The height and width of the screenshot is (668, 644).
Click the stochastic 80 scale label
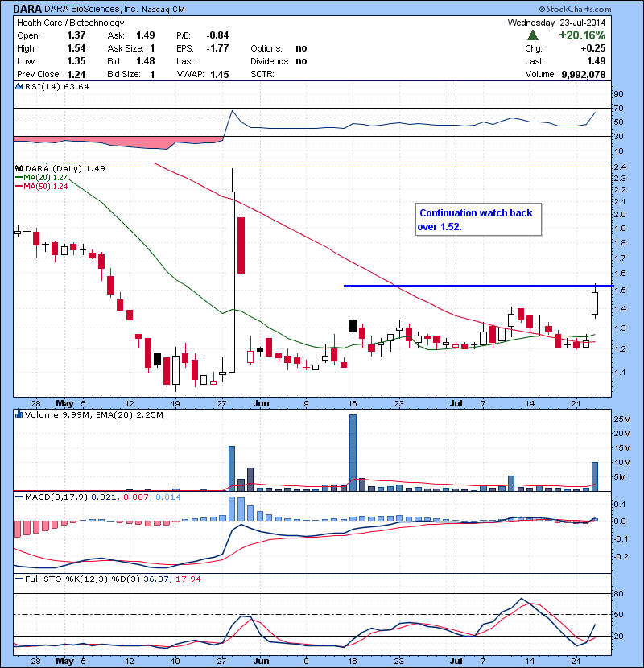618,593
